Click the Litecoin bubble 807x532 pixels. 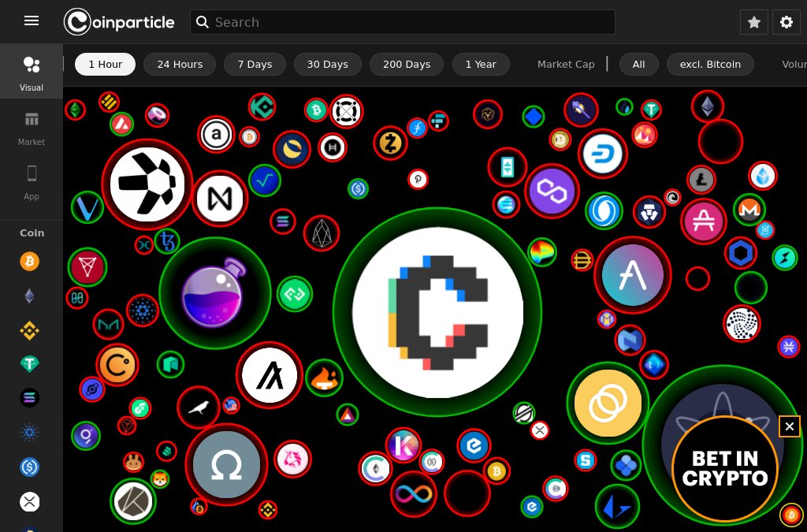pyautogui.click(x=701, y=180)
